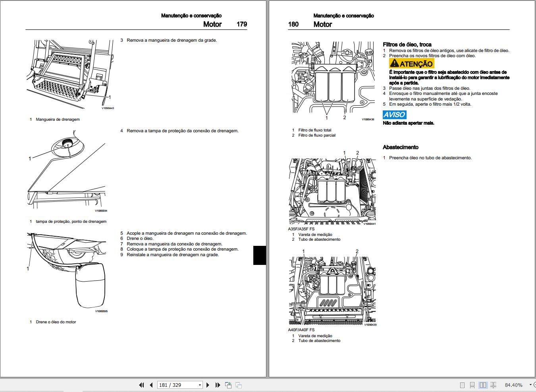Open the zoom level dropdown arrow

pyautogui.click(x=530, y=385)
